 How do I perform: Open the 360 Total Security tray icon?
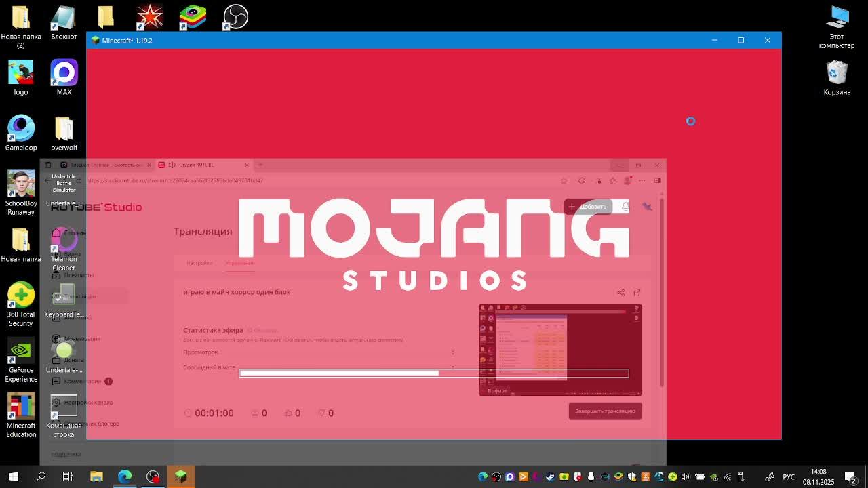(x=672, y=476)
